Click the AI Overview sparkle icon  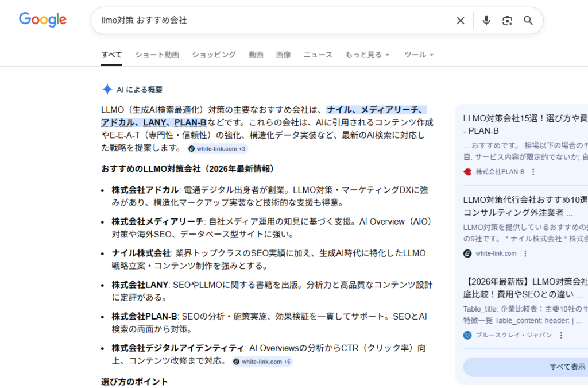(106, 89)
